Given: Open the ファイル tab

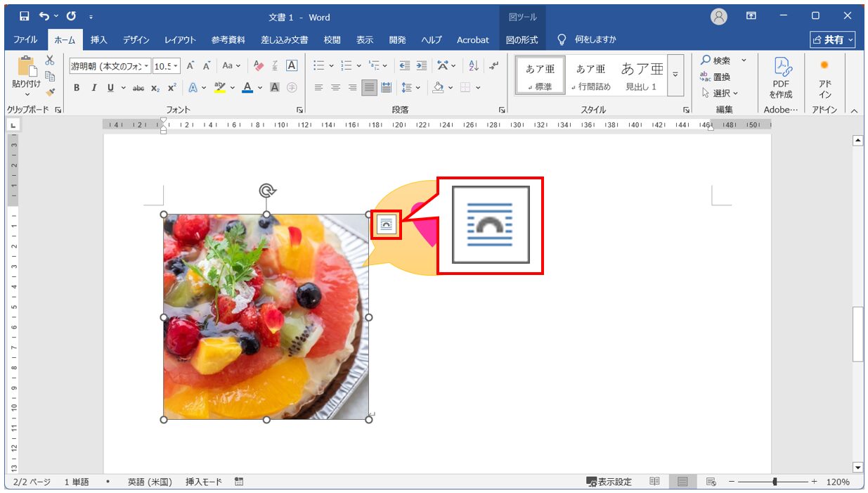Looking at the screenshot, I should (x=25, y=39).
